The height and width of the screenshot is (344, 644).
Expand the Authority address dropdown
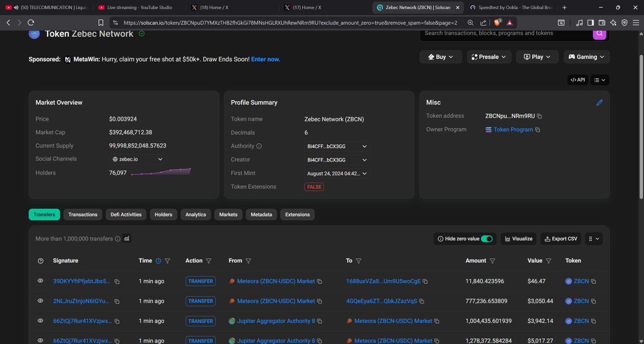(337, 146)
